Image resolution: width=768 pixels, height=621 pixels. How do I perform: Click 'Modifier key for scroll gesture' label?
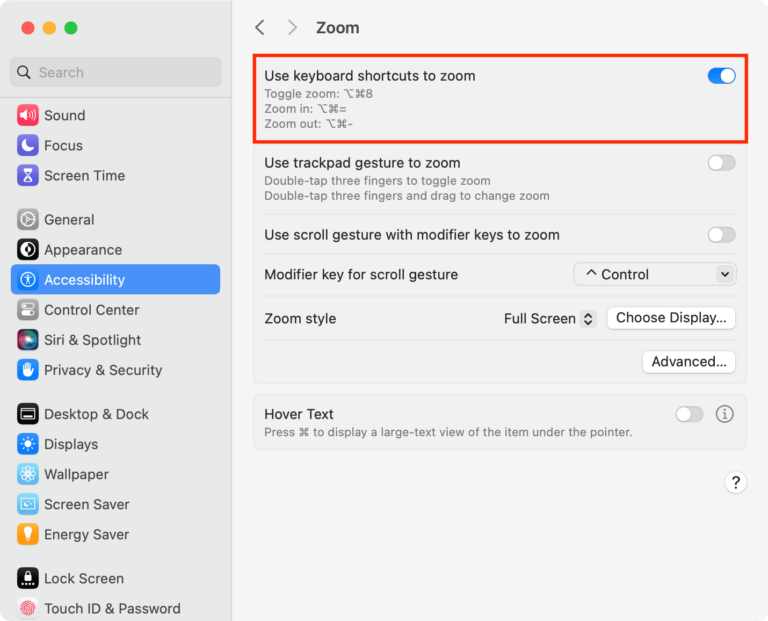click(x=361, y=275)
